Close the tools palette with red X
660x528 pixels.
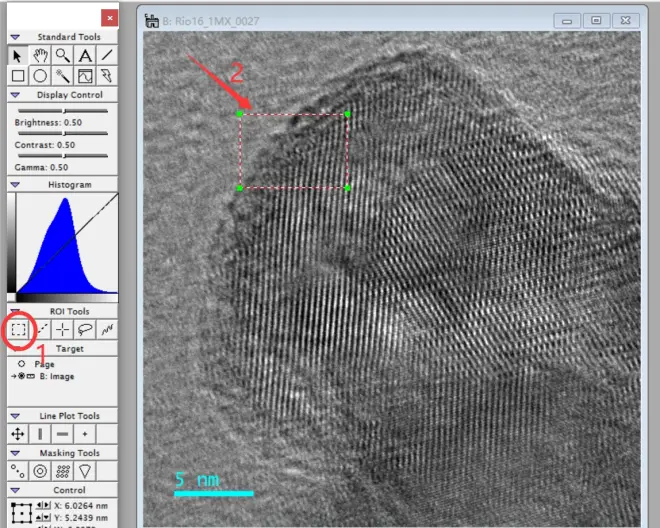point(109,18)
